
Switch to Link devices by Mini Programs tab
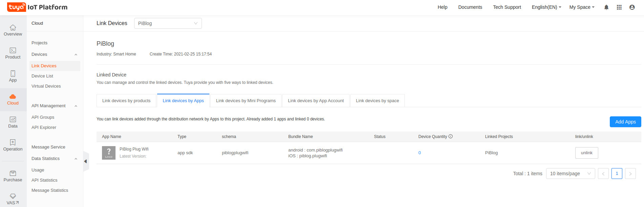246,101
